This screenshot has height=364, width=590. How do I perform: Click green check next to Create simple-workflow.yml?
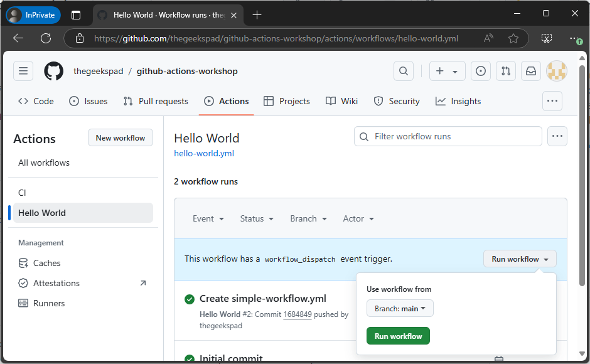(190, 299)
